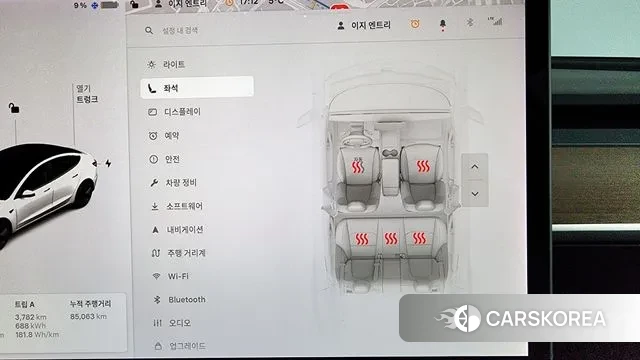640x360 pixels.
Task: Open 주행 거리계 (Trips) menu
Action: tap(178, 253)
